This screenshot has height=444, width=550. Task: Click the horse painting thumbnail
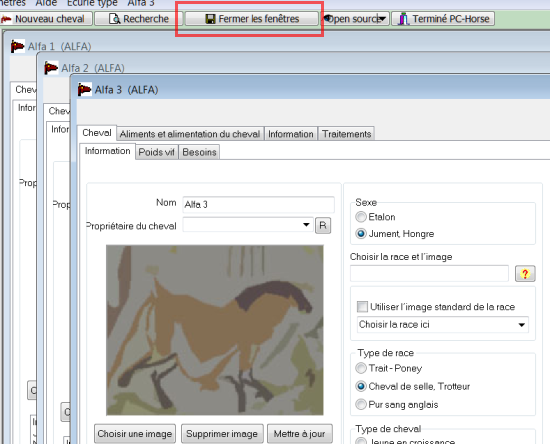tap(215, 330)
